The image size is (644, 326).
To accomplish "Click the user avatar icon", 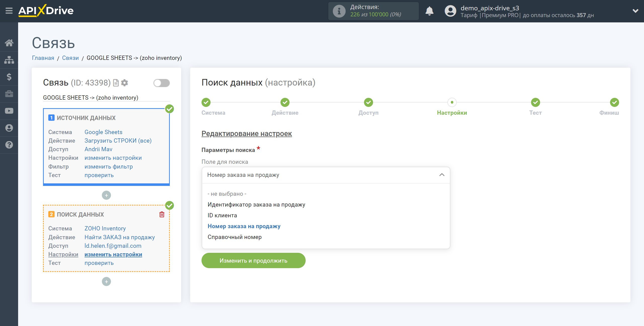I will click(x=450, y=11).
